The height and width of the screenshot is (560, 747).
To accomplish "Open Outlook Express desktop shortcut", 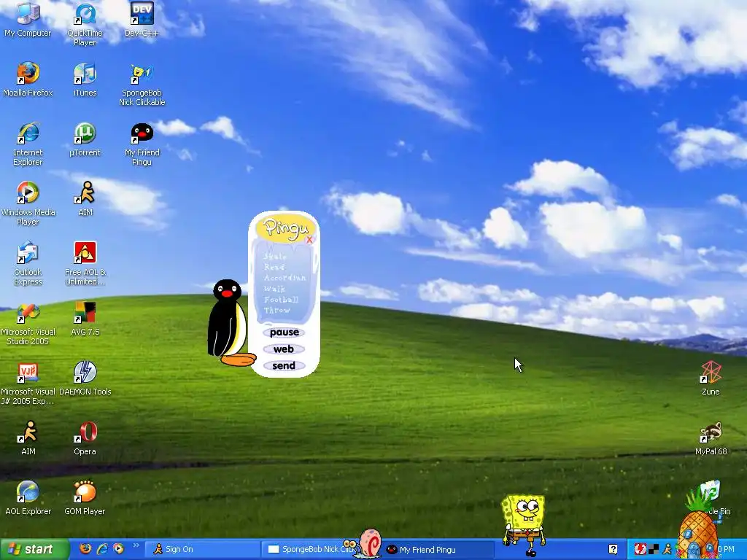I will tap(28, 264).
